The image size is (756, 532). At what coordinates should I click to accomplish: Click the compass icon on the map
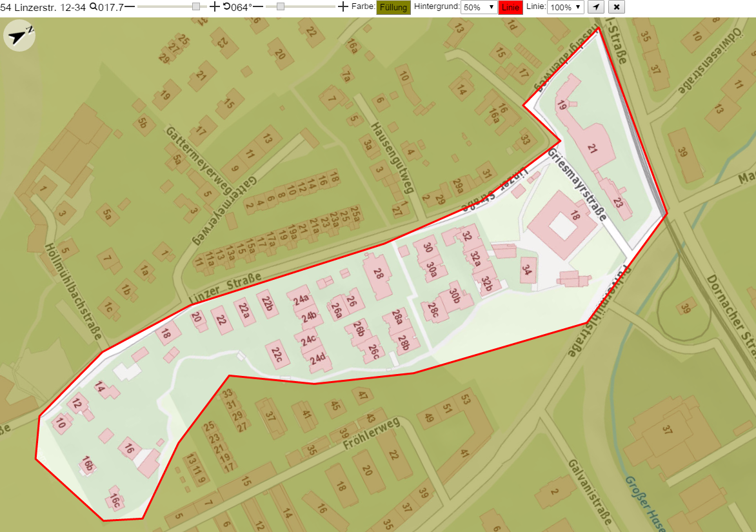click(x=19, y=35)
